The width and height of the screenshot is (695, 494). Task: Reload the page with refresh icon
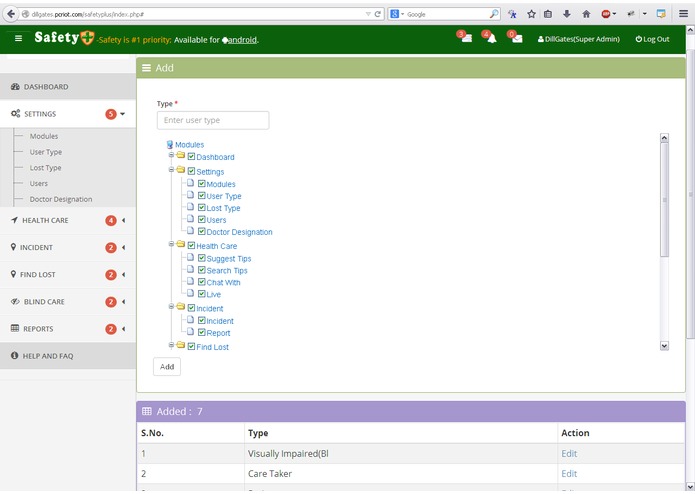378,14
